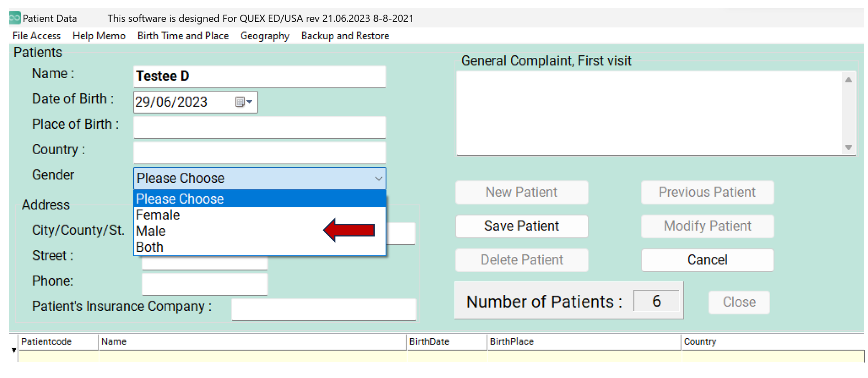This screenshot has width=868, height=378.
Task: Click the Patient Data app icon
Action: pos(15,18)
